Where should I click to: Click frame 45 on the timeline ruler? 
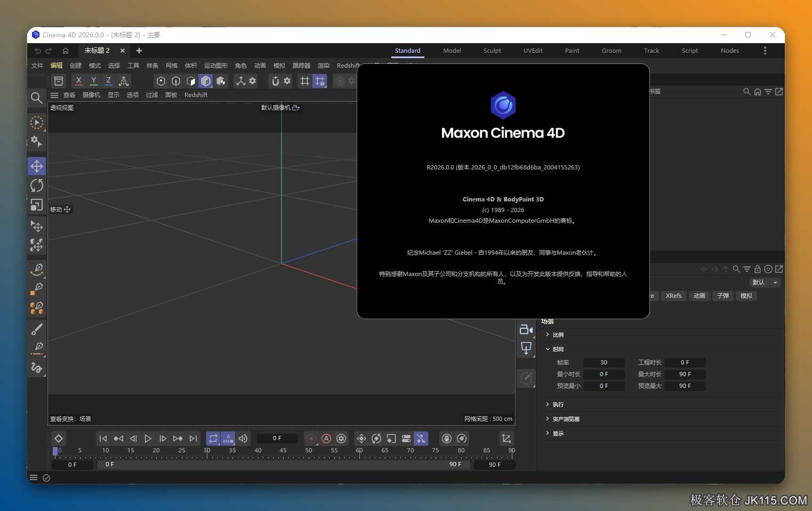pyautogui.click(x=283, y=451)
